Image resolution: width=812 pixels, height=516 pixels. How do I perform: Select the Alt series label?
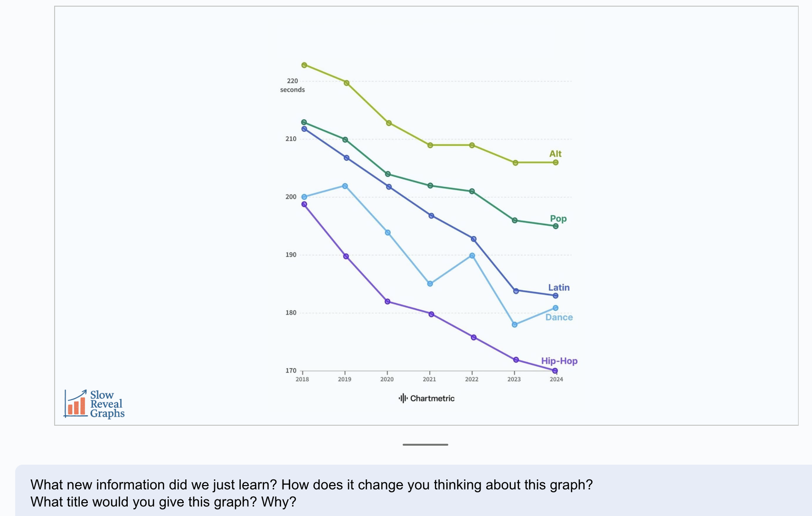tap(555, 154)
